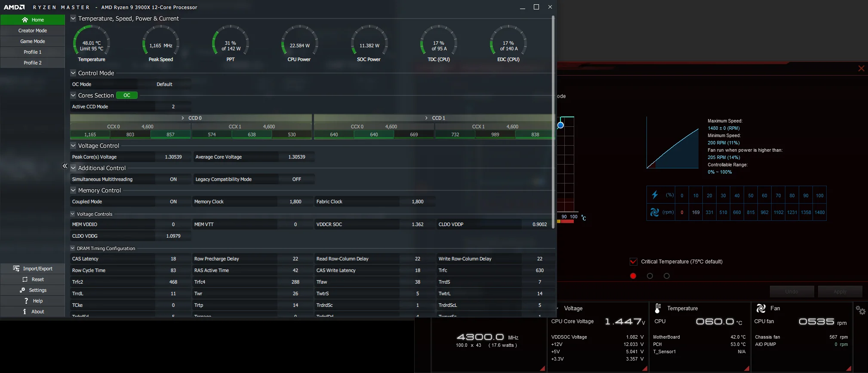Collapse the Temperature, Speed, Power & Current section
Image resolution: width=868 pixels, height=373 pixels.
[73, 18]
